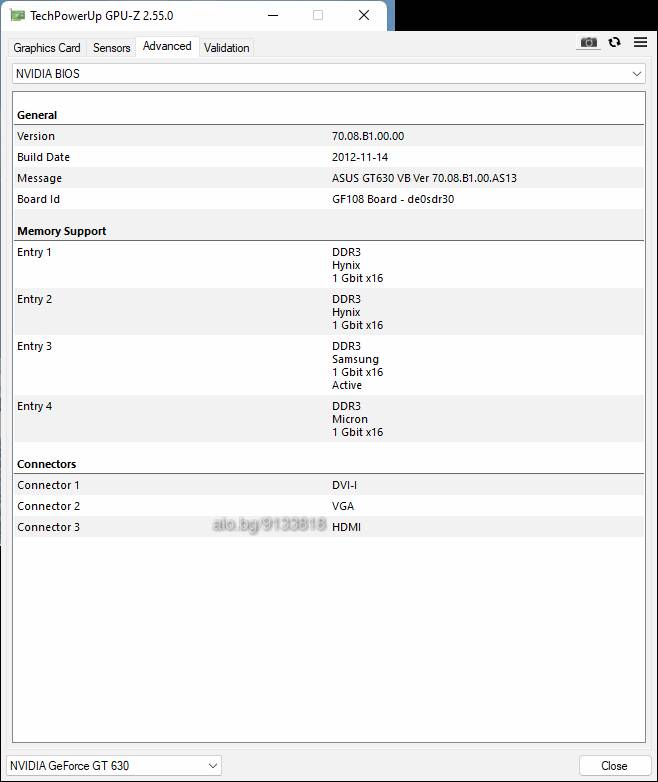Select the Micron memory vendor text
Screen dimensions: 658x782
pos(350,419)
